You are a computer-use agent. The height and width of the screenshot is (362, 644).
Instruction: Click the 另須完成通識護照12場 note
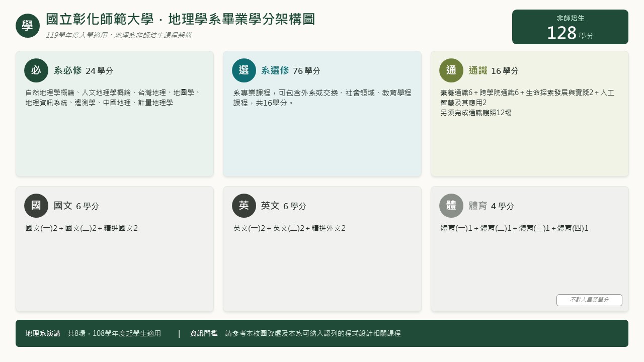tap(476, 113)
